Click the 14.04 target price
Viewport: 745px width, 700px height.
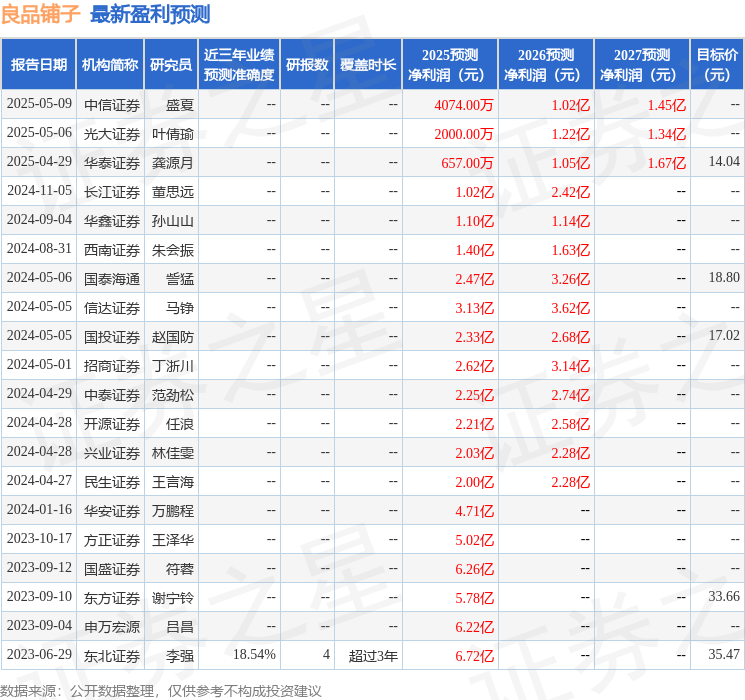point(724,162)
